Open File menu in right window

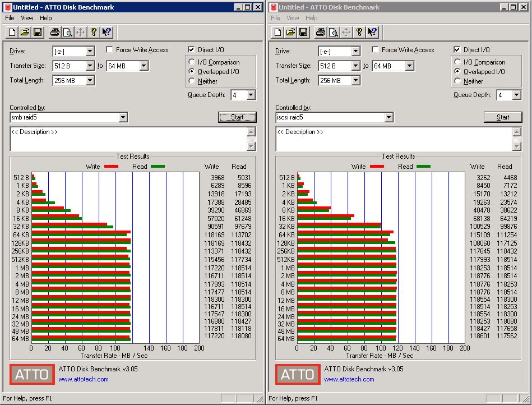pyautogui.click(x=275, y=18)
